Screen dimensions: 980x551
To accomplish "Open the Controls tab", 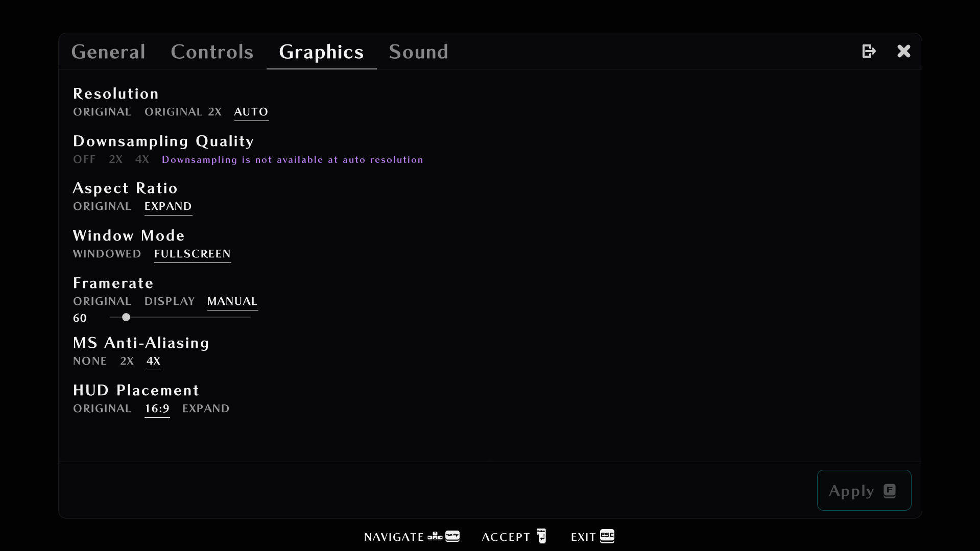I will pos(212,52).
